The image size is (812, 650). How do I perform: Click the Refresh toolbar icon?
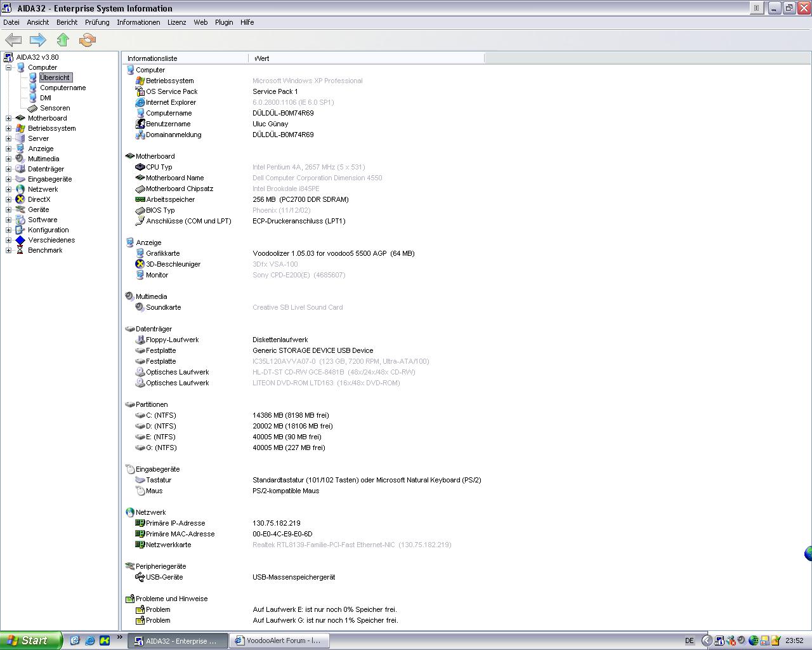(x=88, y=40)
